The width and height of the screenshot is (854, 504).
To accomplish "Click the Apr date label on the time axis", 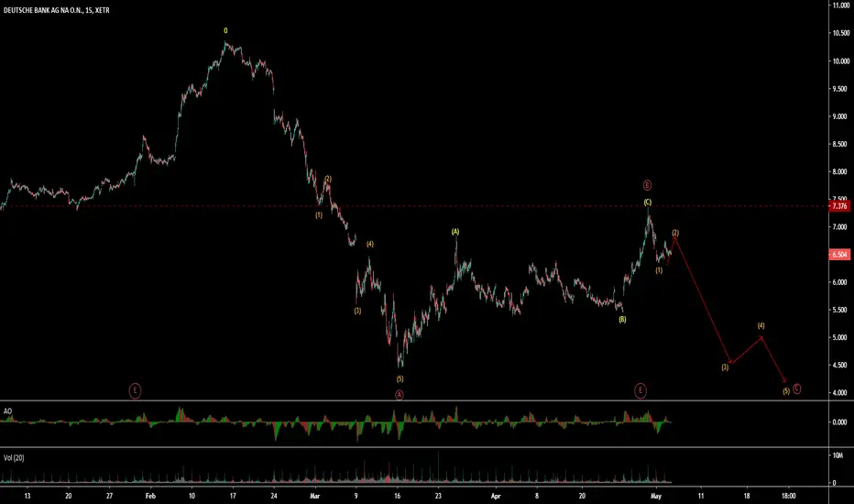I will (496, 497).
